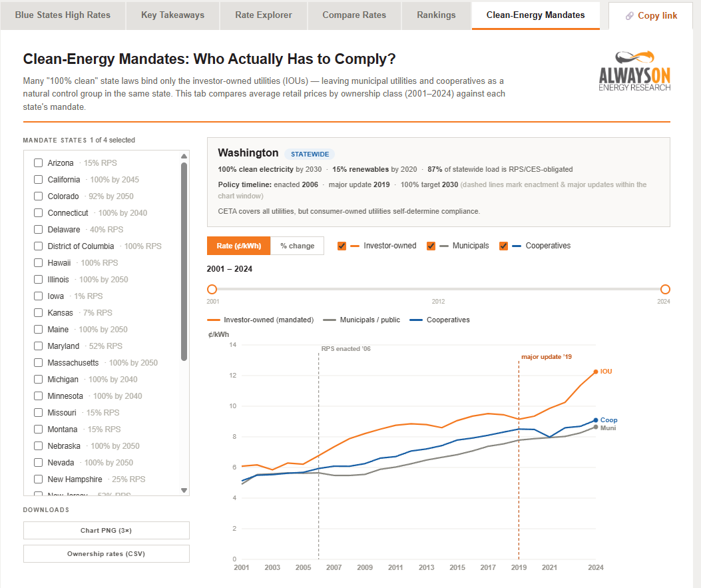Click scroll-up arrow in states list
Viewport: 701px width, 588px height.
coord(184,156)
